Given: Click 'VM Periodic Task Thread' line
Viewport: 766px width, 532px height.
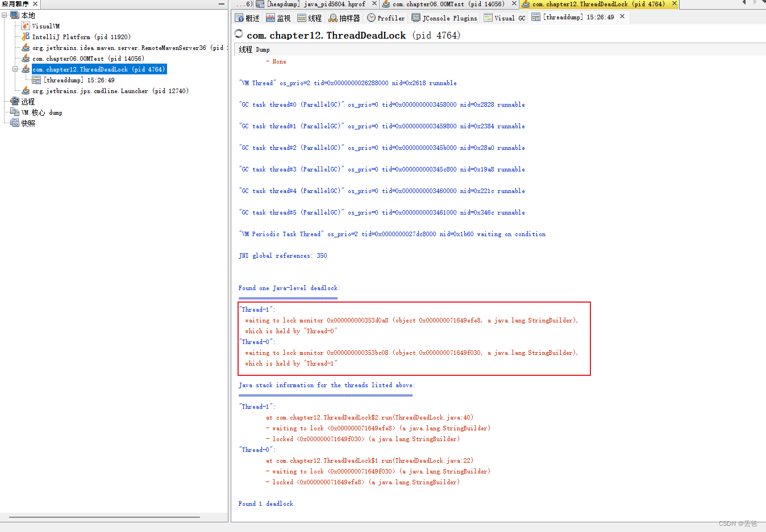Looking at the screenshot, I should click(x=392, y=234).
